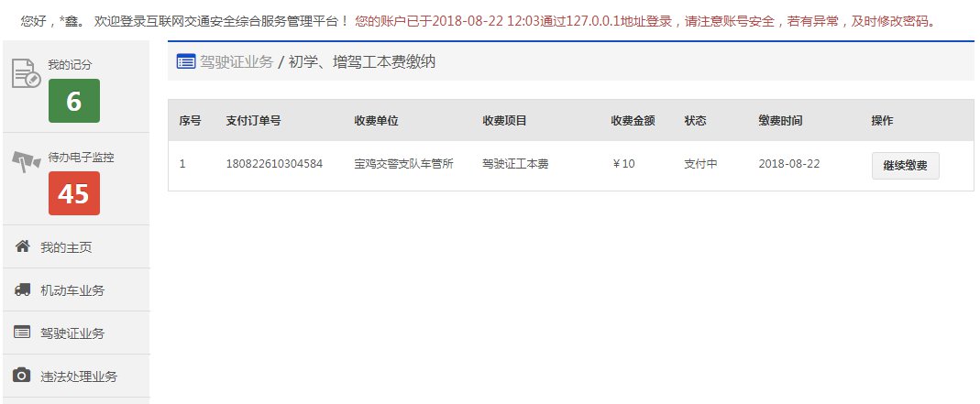
Task: Click the card icon beside 驾驶证业务 in sidebar
Action: (22, 333)
